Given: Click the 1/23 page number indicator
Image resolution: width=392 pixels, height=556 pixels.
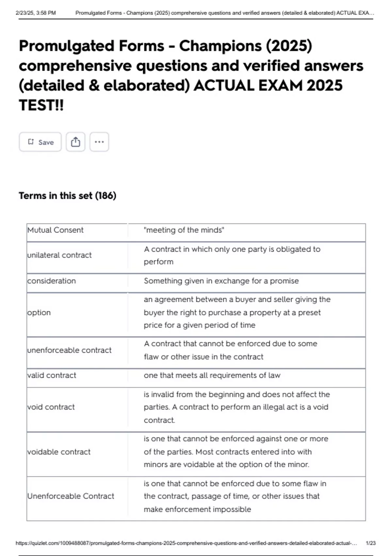Looking at the screenshot, I should tap(371, 543).
